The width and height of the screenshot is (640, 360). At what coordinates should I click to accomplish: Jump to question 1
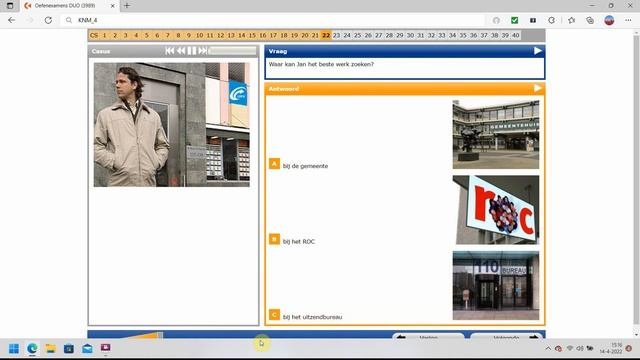(104, 36)
